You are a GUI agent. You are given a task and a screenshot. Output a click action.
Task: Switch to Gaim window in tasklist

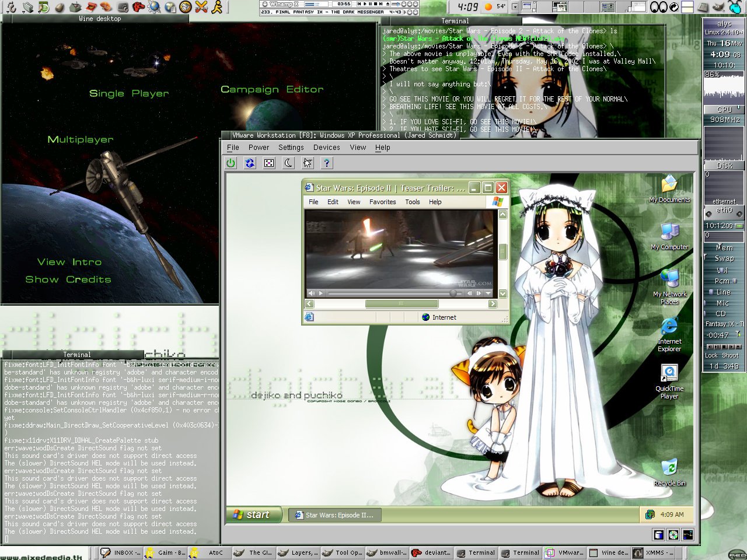click(165, 552)
